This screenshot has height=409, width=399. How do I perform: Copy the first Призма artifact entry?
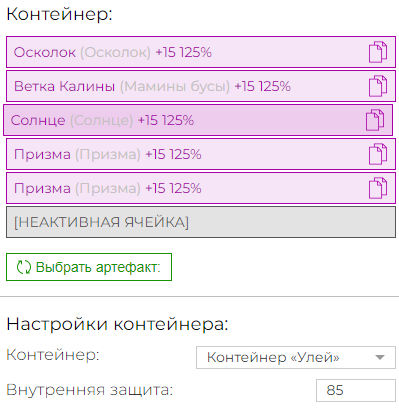click(378, 154)
